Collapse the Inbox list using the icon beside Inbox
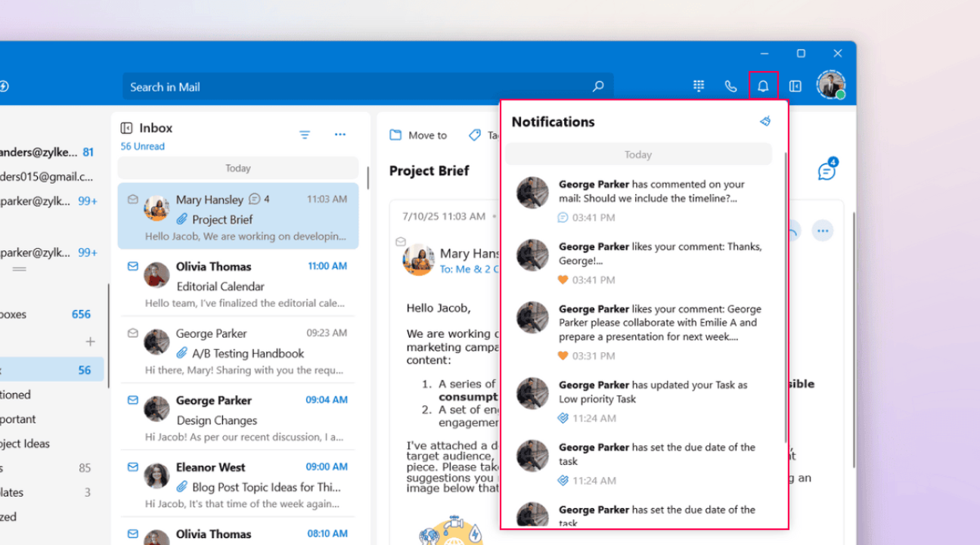 pos(126,128)
